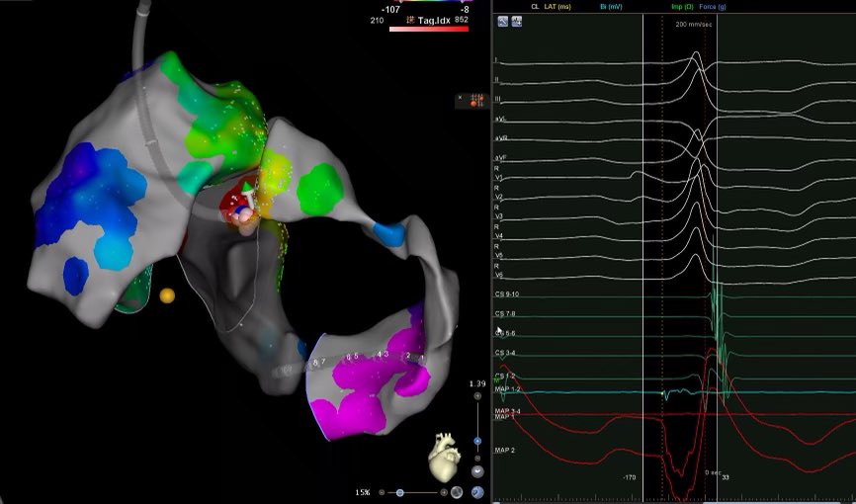Select the CS 7-8 channel label
The width and height of the screenshot is (856, 504).
tap(505, 314)
